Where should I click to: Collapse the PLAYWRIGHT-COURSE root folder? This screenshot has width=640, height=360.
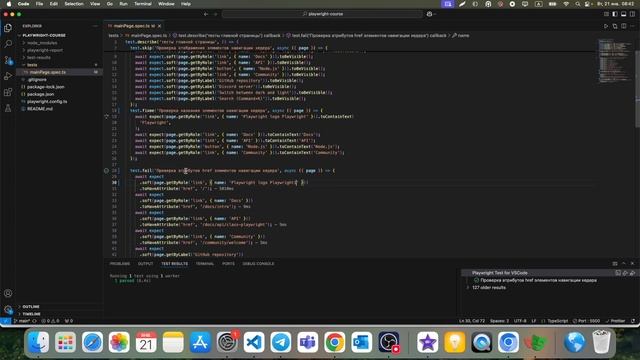[x=44, y=36]
